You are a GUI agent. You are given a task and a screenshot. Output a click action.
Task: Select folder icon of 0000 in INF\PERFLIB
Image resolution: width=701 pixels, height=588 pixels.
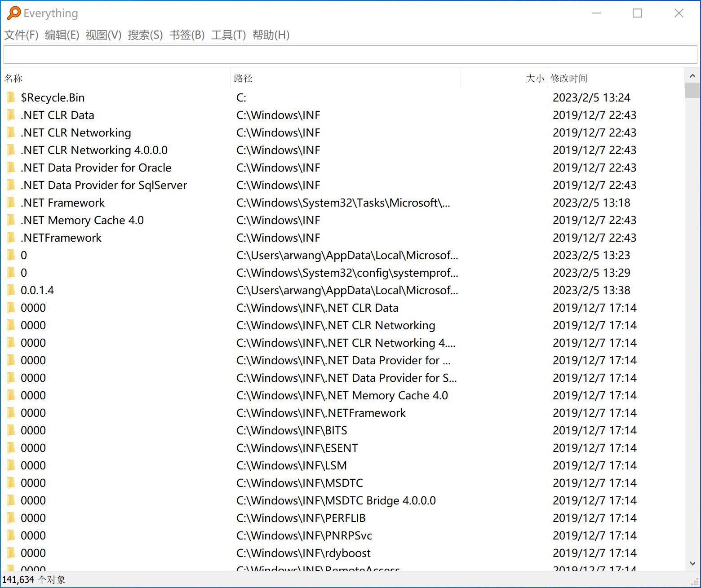(11, 518)
